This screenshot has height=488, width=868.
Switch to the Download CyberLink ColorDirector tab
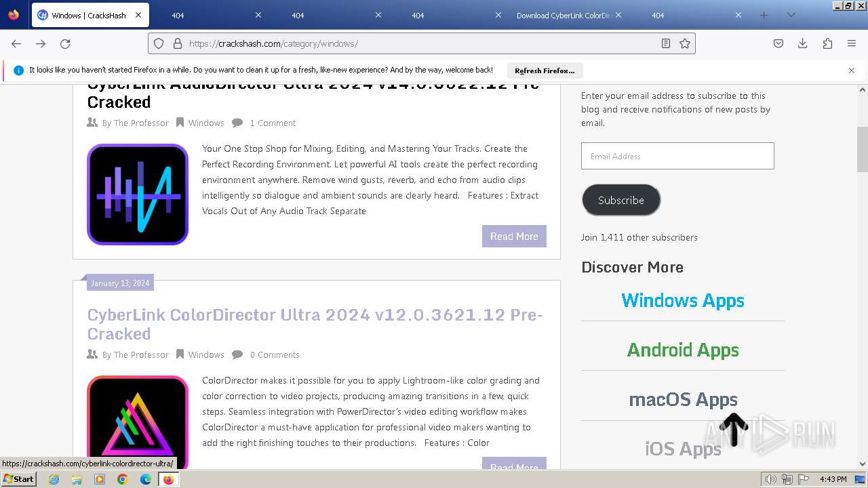(570, 15)
